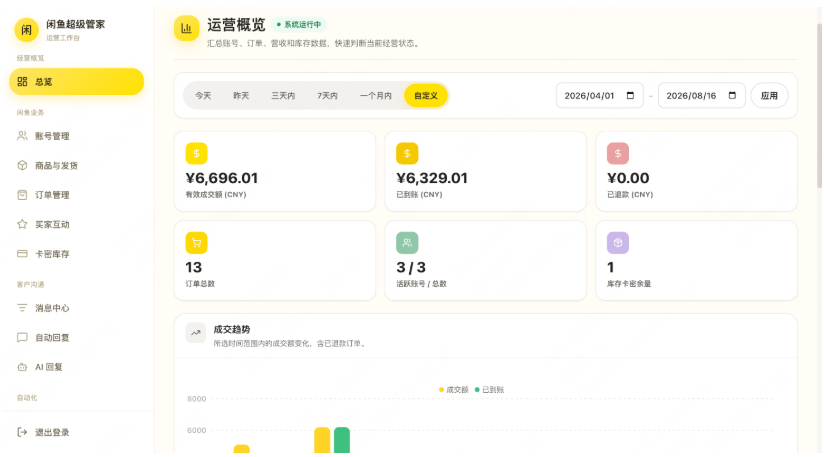This screenshot has height=457, width=824.
Task: Click the ¥6,329.01 amount value
Action: click(x=432, y=178)
